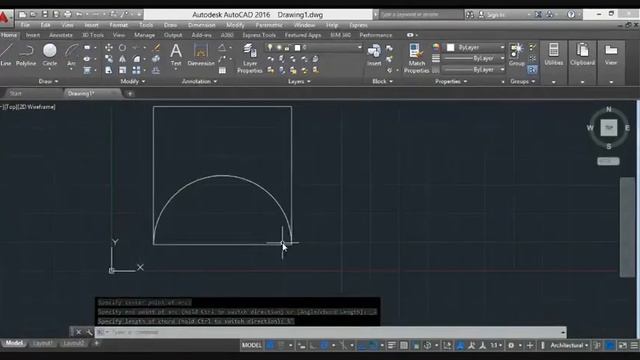Toggle annotation visibility icon in status bar
The height and width of the screenshot is (360, 640).
click(460, 345)
